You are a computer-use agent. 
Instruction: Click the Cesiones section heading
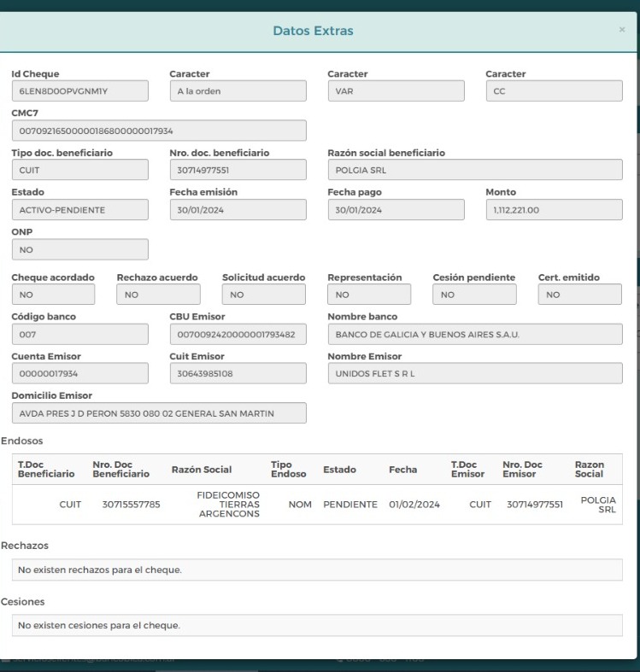coord(23,601)
